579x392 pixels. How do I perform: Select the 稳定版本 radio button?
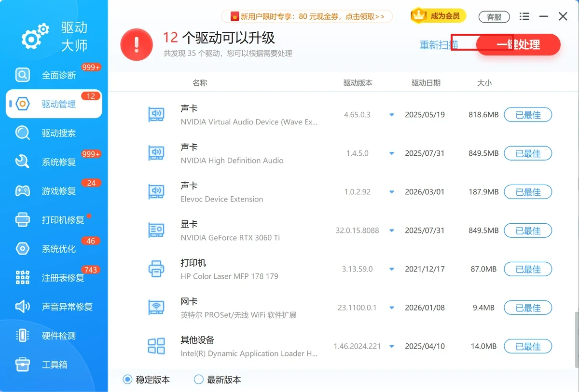pyautogui.click(x=127, y=379)
